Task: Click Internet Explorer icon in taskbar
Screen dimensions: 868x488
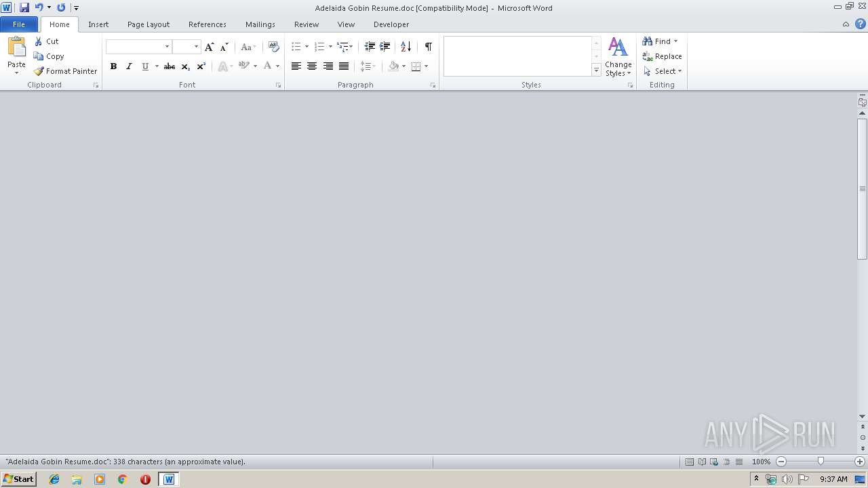Action: pos(54,479)
